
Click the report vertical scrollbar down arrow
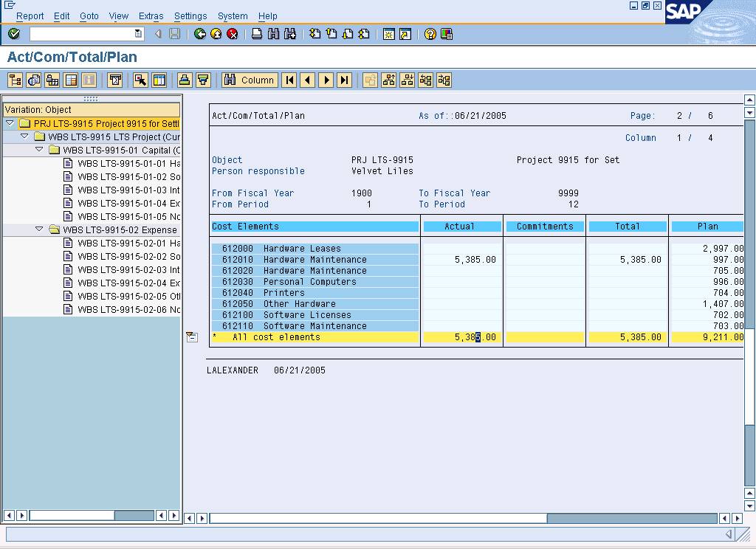pyautogui.click(x=749, y=506)
